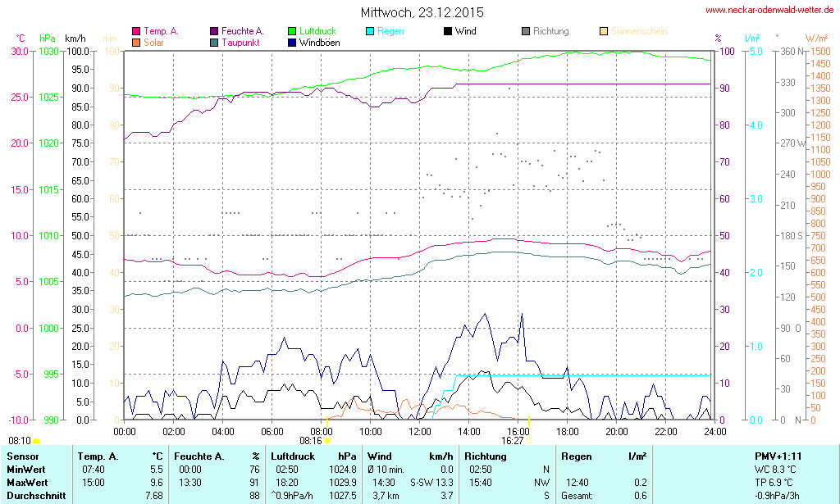Click the pink Temp. A. legend swatch
The width and height of the screenshot is (840, 504).
point(135,31)
